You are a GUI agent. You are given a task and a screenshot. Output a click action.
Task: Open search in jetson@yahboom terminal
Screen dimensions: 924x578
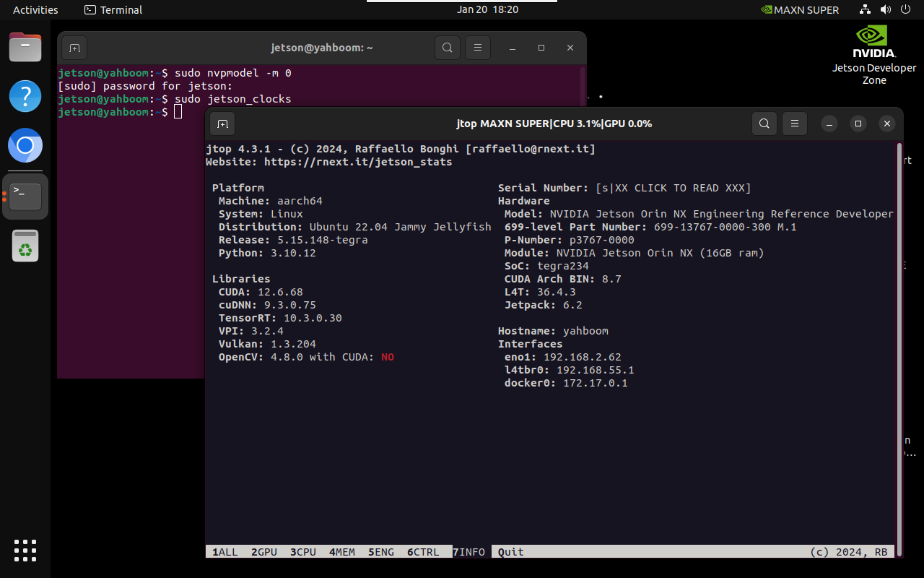[448, 48]
